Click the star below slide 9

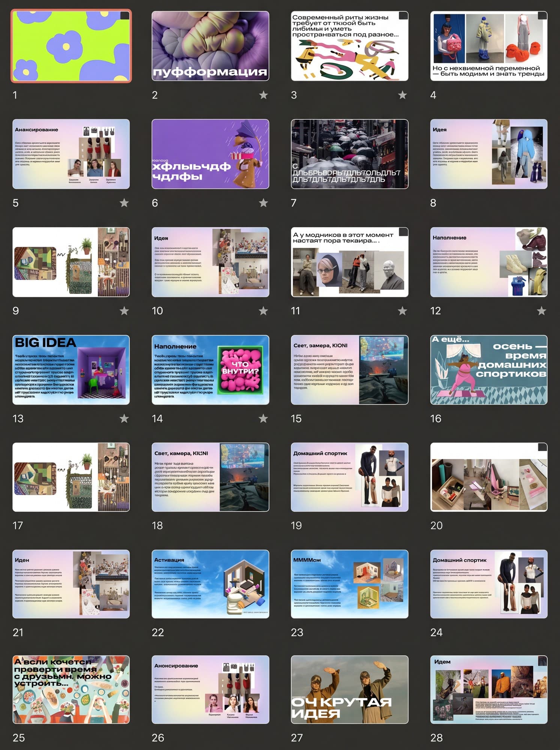coord(124,310)
